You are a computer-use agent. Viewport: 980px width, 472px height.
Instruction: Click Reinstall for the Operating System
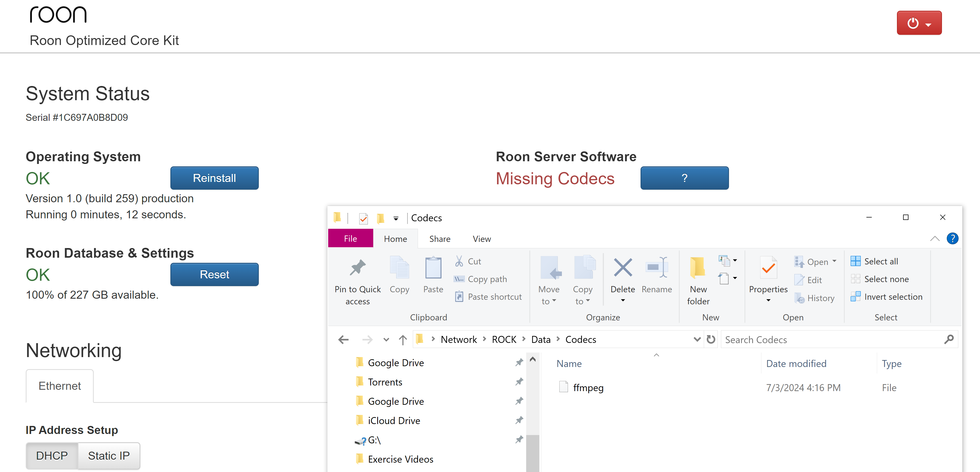coord(214,178)
